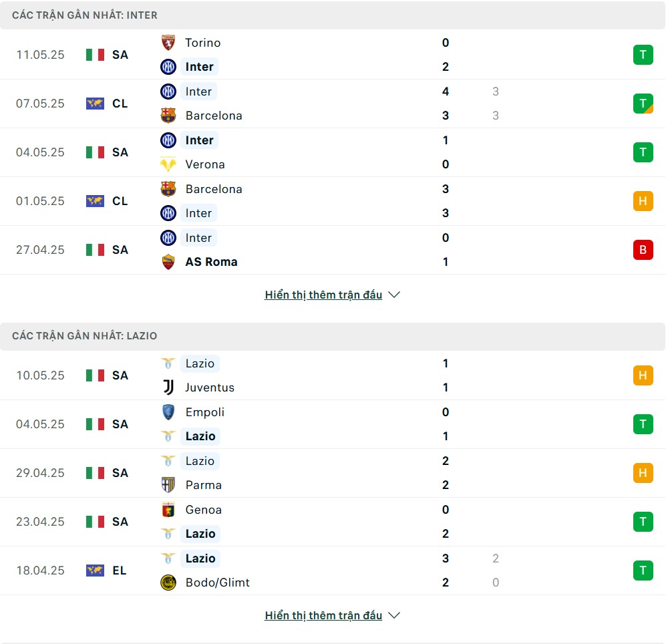Screen dimensions: 666x644
Task: Click the Juventus logo
Action: [x=168, y=387]
